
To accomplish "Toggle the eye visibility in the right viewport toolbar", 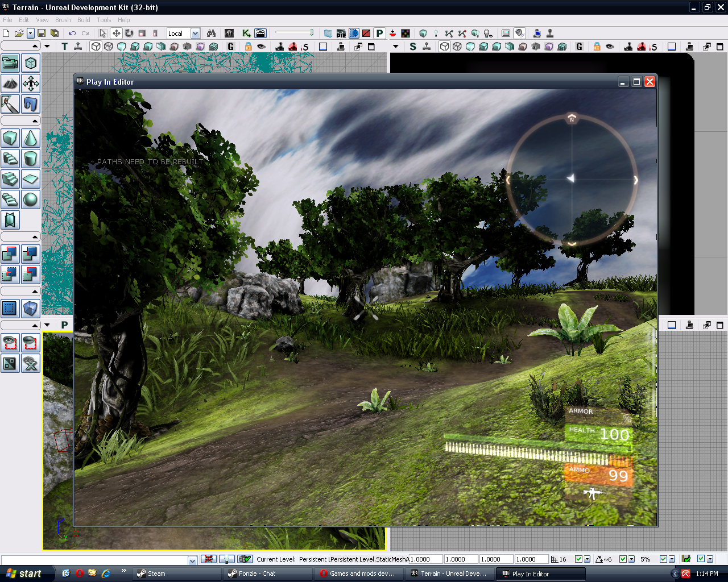I will tap(610, 47).
